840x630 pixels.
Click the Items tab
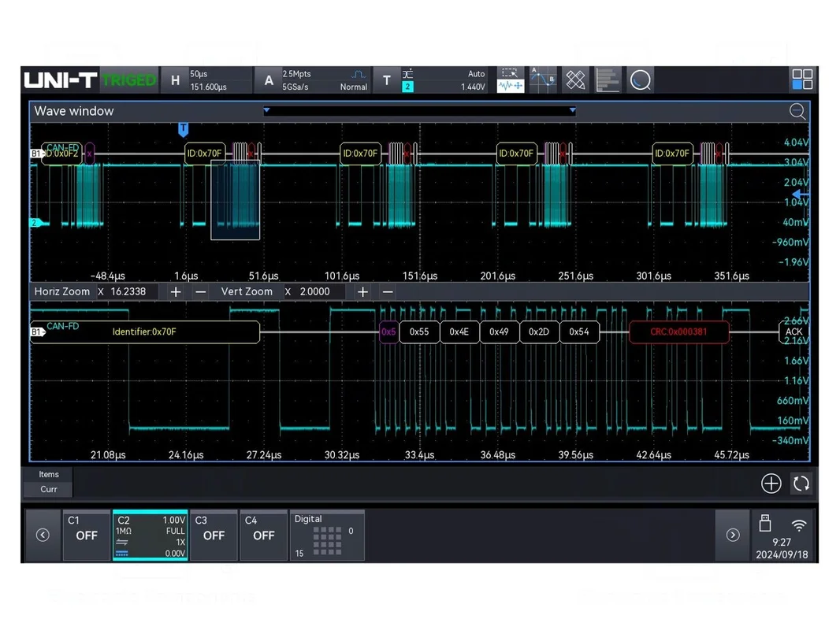pyautogui.click(x=48, y=474)
